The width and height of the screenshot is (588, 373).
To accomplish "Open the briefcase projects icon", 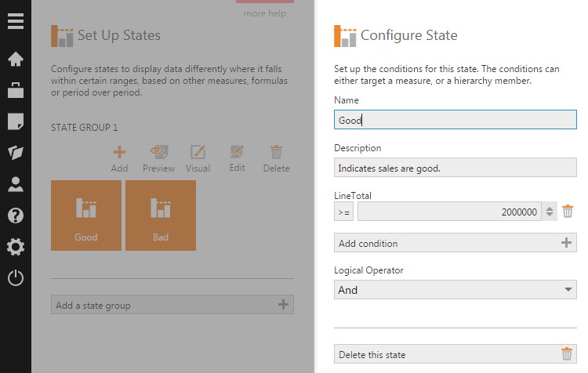I will pyautogui.click(x=16, y=90).
